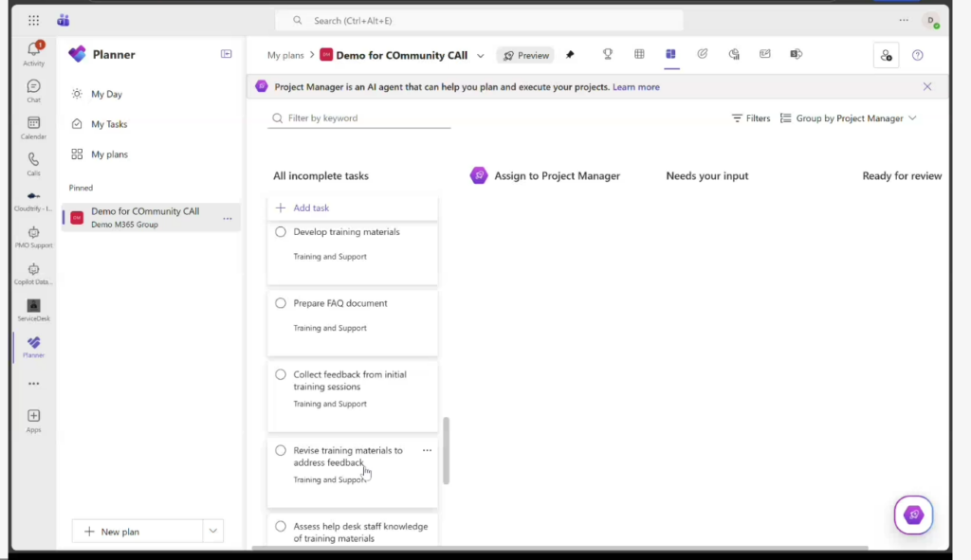Click the pin icon next to Preview
Viewport: 971px width, 560px height.
point(570,55)
